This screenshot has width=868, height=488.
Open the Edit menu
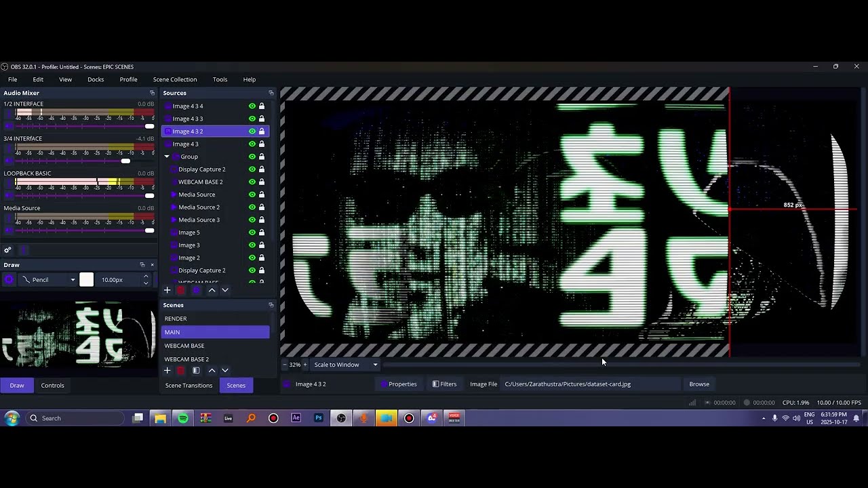tap(38, 79)
